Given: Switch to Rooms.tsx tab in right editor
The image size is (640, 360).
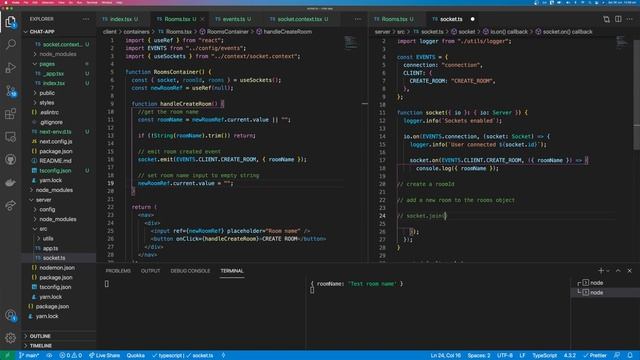Looking at the screenshot, I should click(x=394, y=19).
